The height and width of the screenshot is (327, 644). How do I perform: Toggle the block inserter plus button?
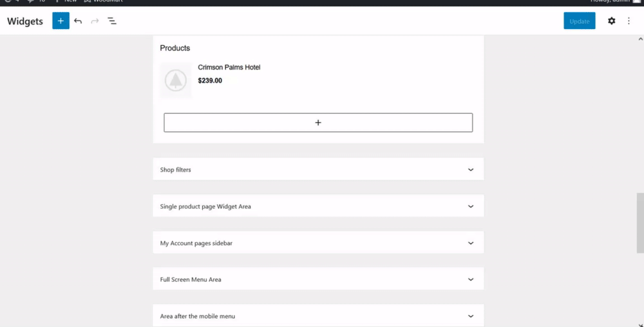(x=61, y=21)
